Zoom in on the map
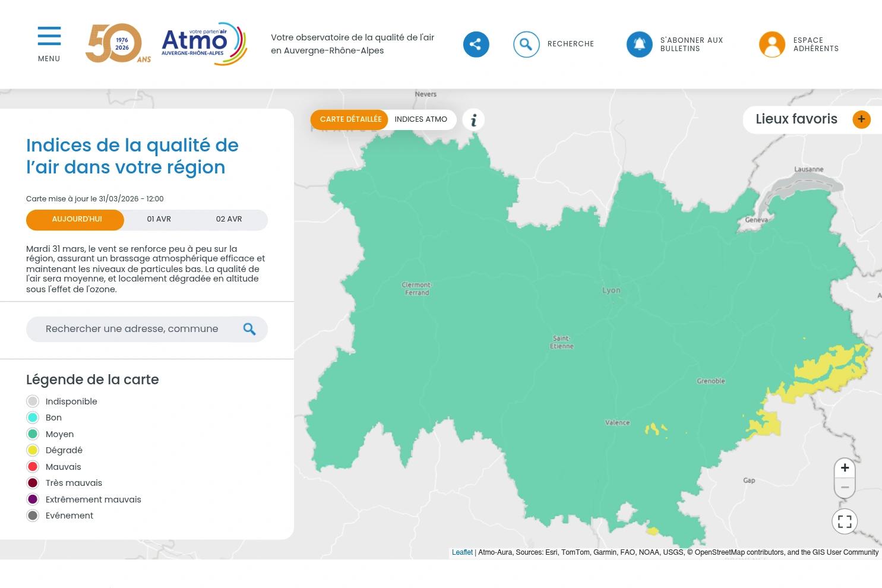 (845, 468)
